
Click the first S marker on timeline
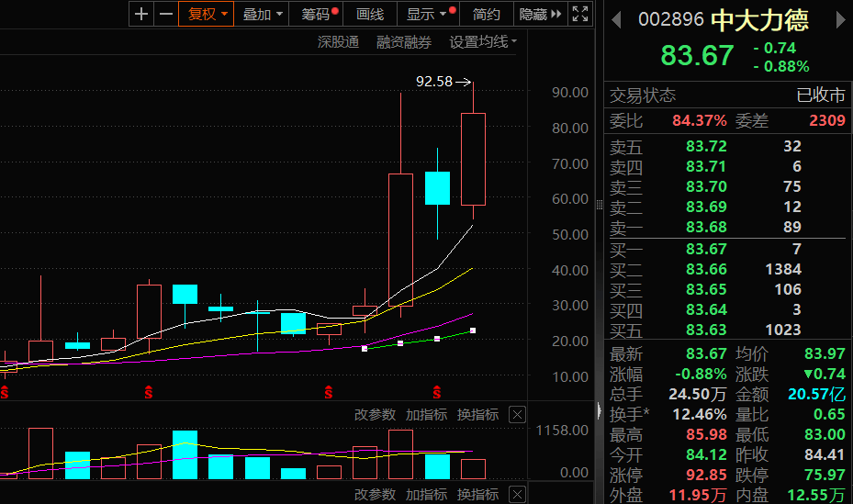(x=5, y=392)
